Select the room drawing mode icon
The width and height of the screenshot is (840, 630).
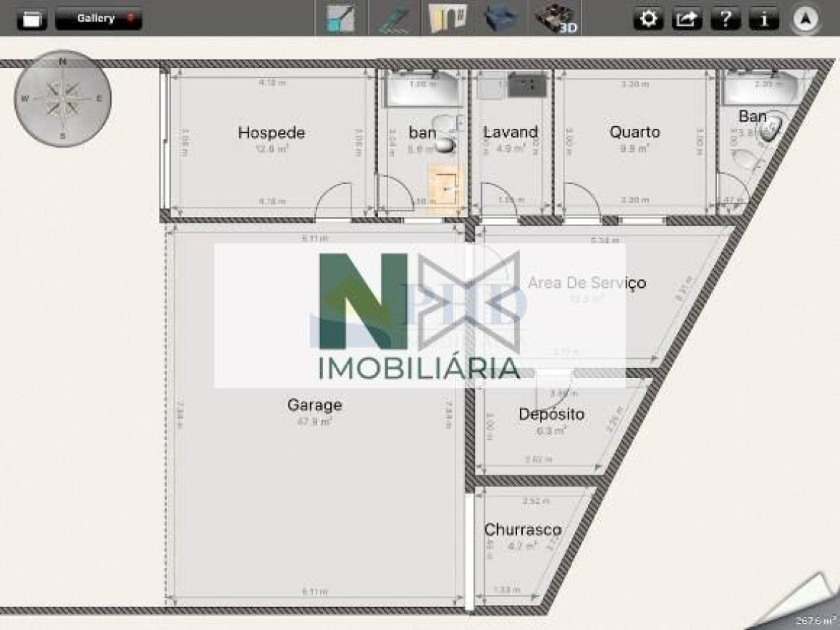coord(340,18)
